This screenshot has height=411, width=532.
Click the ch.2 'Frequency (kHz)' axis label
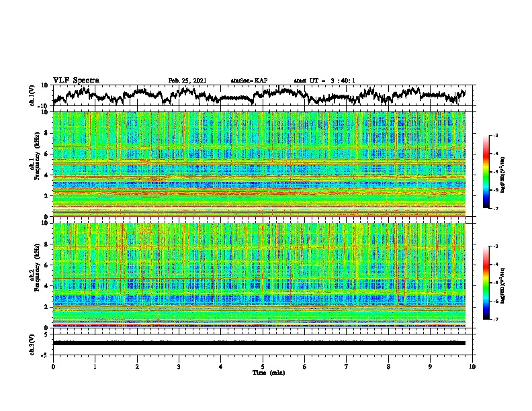pos(37,267)
